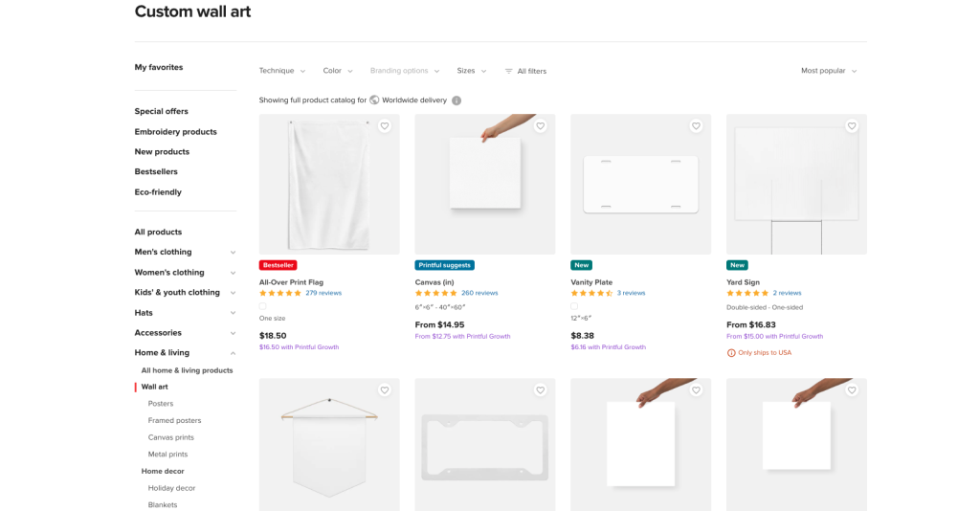Click heart icon on Vanity Plate
The height and width of the screenshot is (511, 980).
pyautogui.click(x=696, y=126)
